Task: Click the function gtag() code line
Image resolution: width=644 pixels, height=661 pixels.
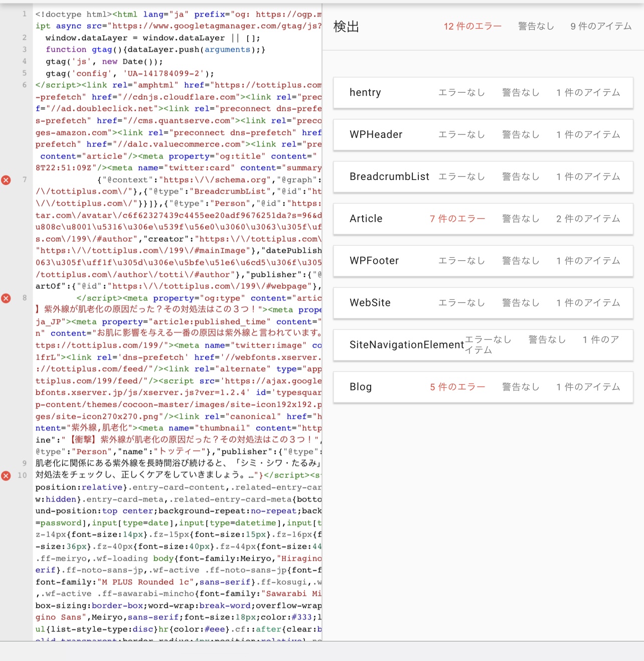Action: click(x=155, y=50)
